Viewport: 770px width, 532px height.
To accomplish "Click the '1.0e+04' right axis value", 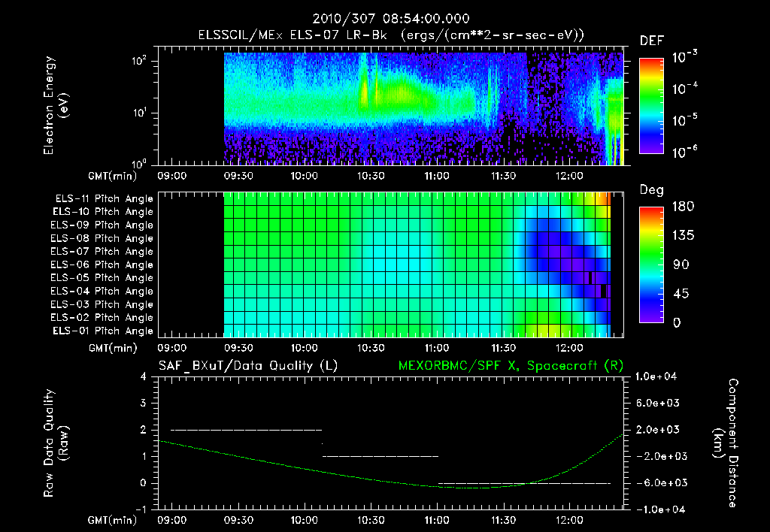I will pyautogui.click(x=656, y=377).
